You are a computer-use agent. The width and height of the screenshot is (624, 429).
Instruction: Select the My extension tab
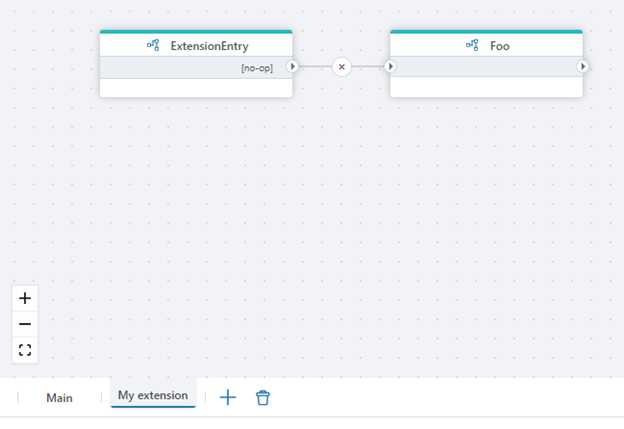coord(152,396)
